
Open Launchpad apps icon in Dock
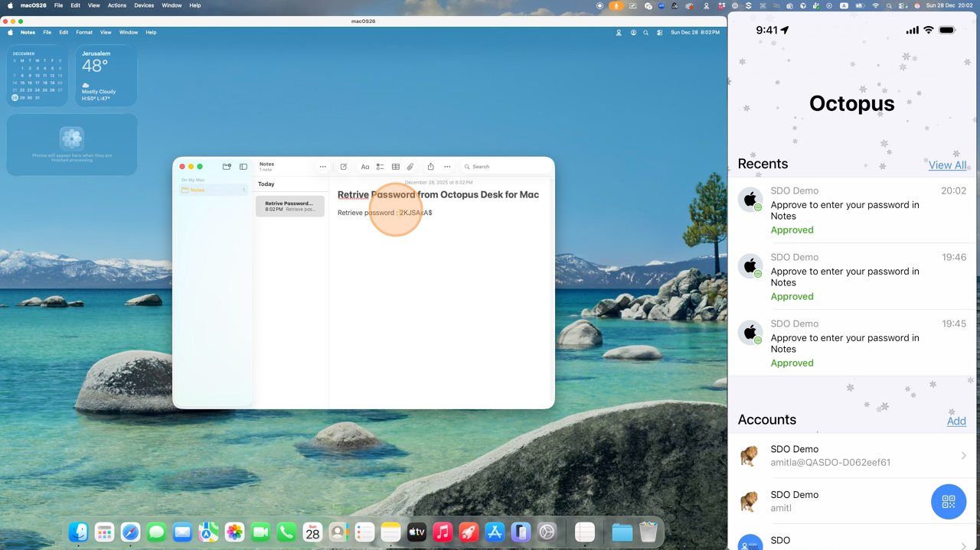pyautogui.click(x=104, y=532)
